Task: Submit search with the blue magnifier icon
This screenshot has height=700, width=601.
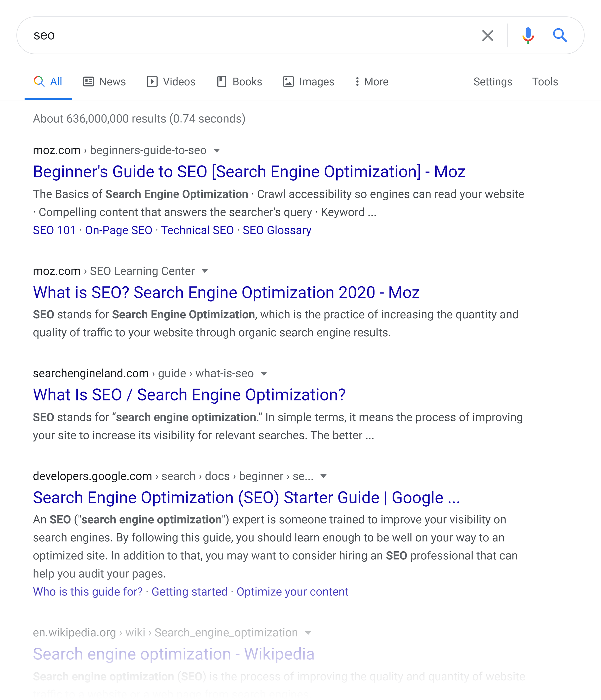Action: (560, 35)
